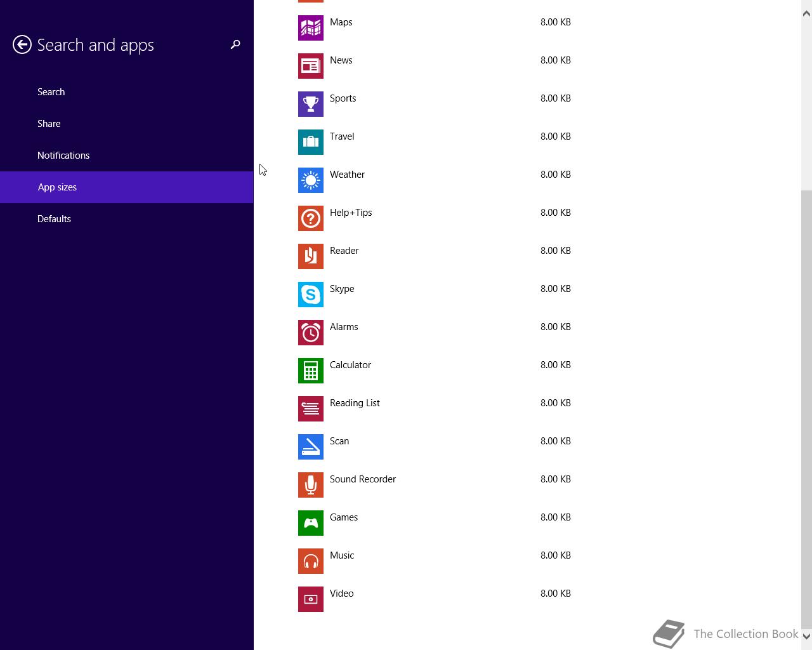Click the Games app name

point(344,517)
